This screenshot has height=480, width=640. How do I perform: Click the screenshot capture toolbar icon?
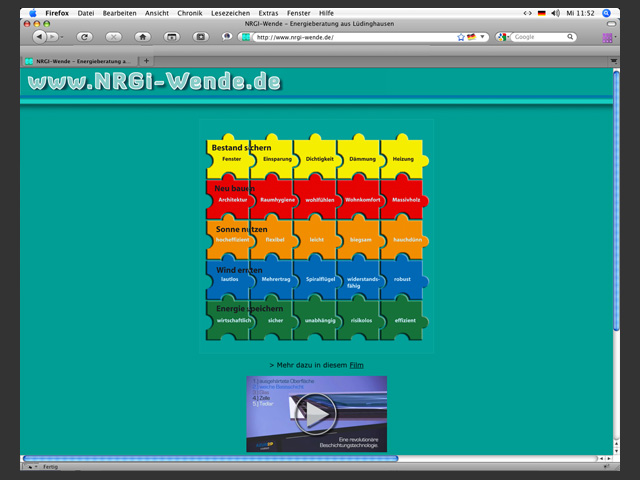(x=201, y=37)
